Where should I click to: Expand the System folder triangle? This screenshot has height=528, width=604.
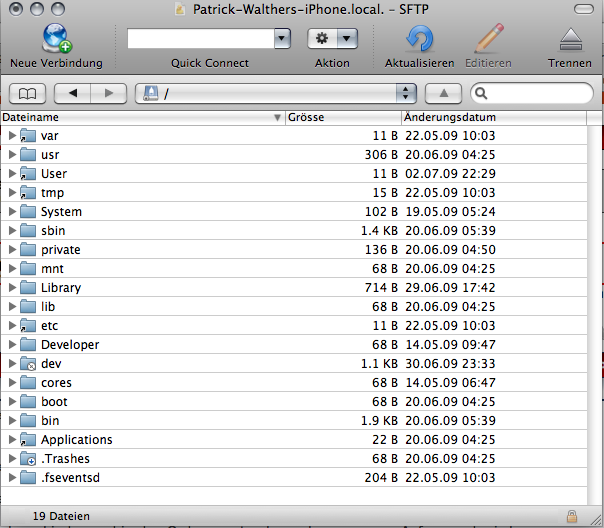(x=12, y=212)
